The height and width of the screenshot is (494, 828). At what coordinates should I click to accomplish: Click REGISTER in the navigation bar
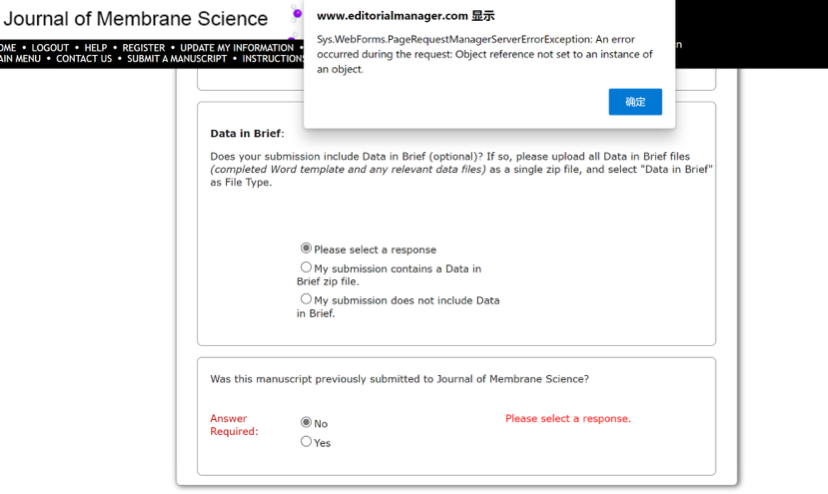pos(143,48)
